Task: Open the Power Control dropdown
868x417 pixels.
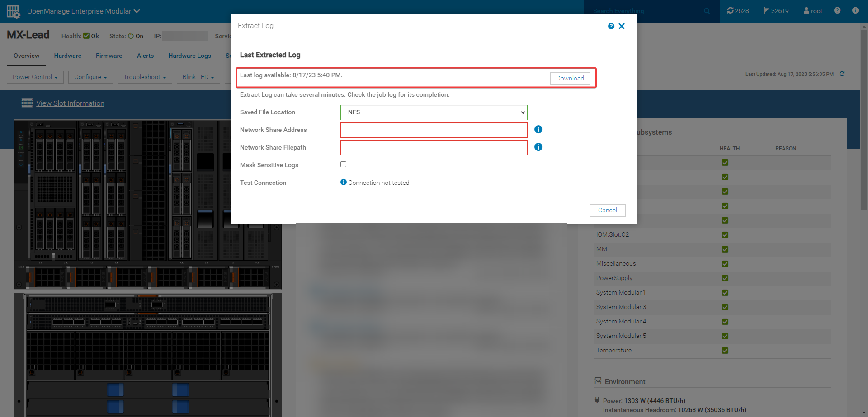Action: [35, 77]
